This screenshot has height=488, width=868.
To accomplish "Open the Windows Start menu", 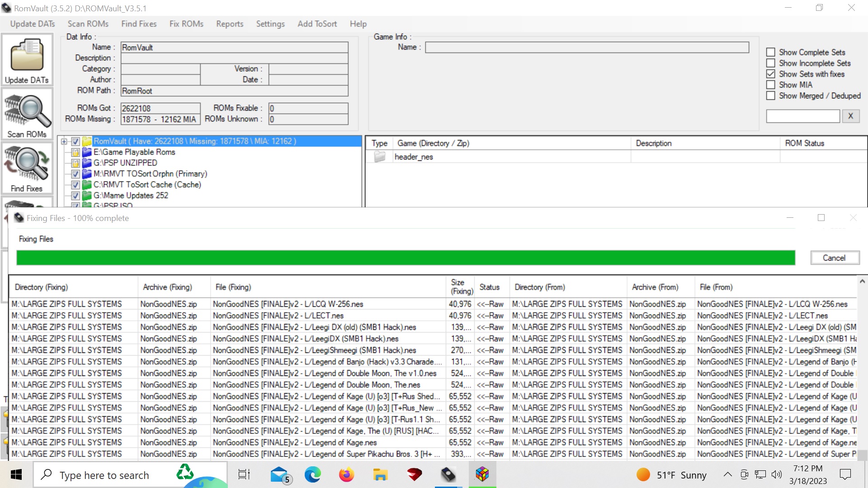I will (16, 474).
